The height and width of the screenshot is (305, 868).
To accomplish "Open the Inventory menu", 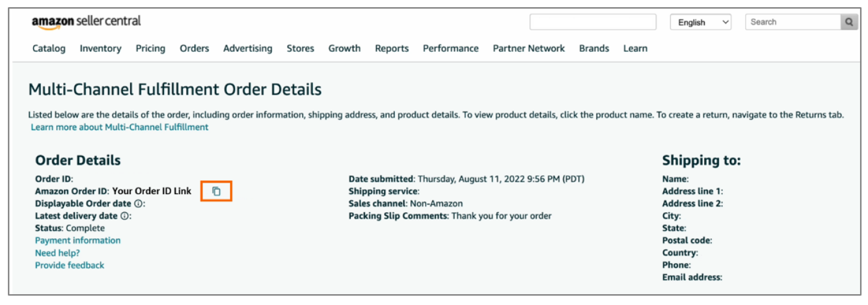I will [x=101, y=48].
